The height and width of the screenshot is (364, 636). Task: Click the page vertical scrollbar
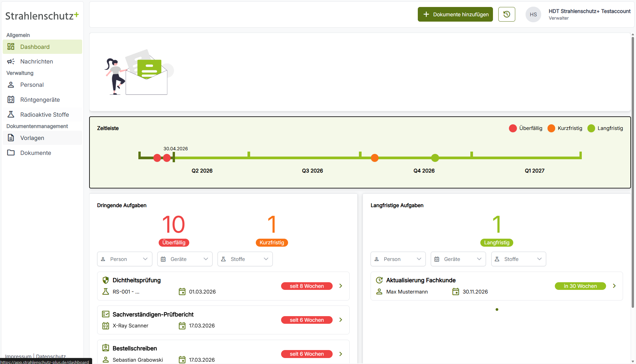pyautogui.click(x=633, y=173)
